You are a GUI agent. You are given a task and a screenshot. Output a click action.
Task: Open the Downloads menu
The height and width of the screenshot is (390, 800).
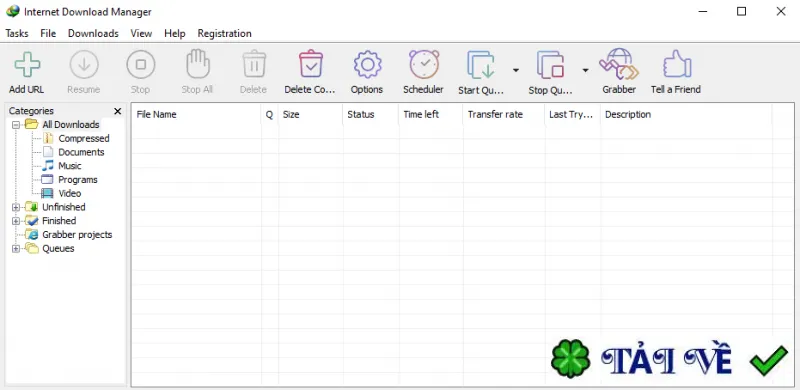[93, 33]
